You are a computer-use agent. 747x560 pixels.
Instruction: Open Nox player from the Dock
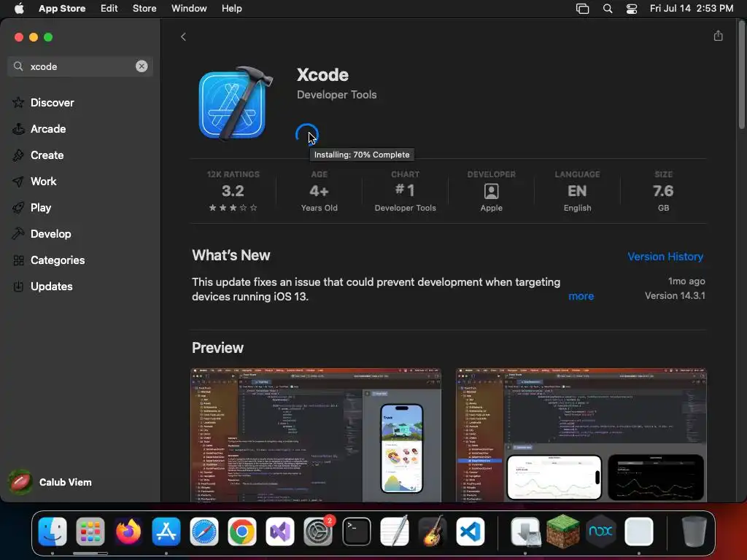pyautogui.click(x=601, y=532)
